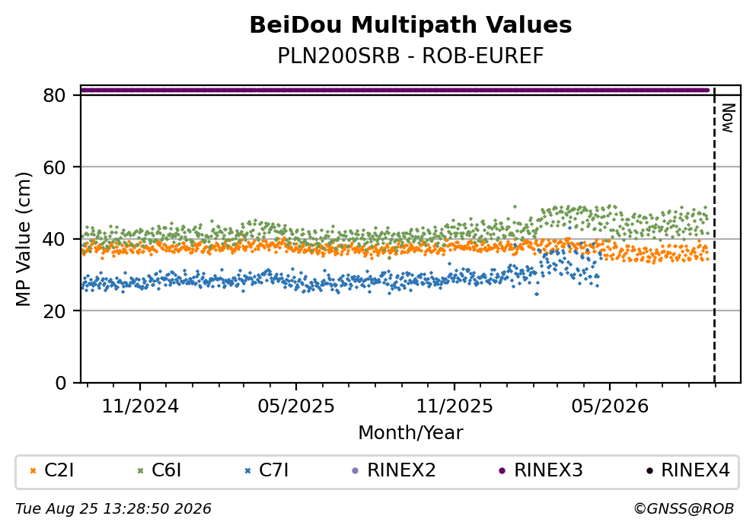Image resolution: width=756 pixels, height=532 pixels.
Task: Select the C2I legend label
Action: click(59, 470)
